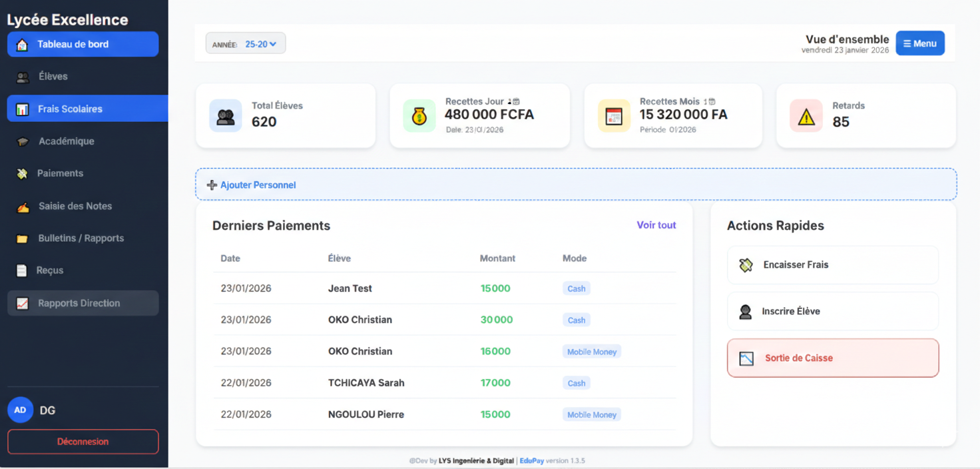The width and height of the screenshot is (980, 469).
Task: Click the Frais Scolaires building icon
Action: tap(21, 109)
